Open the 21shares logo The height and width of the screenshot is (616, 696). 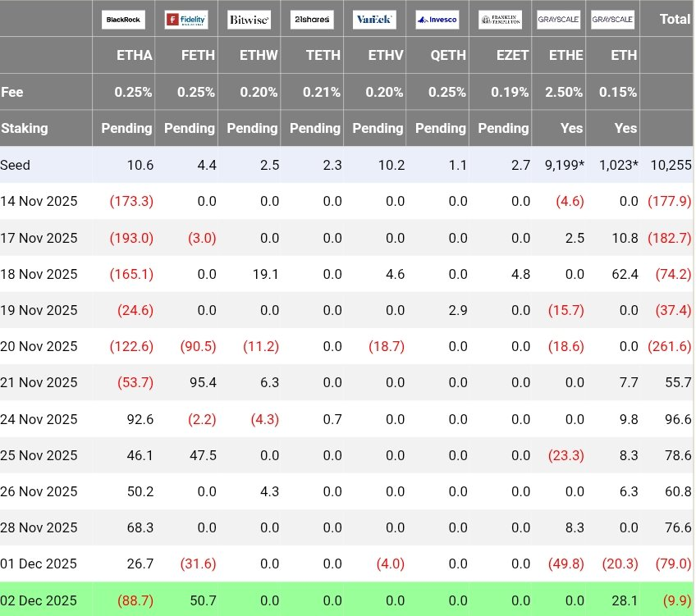pyautogui.click(x=312, y=20)
